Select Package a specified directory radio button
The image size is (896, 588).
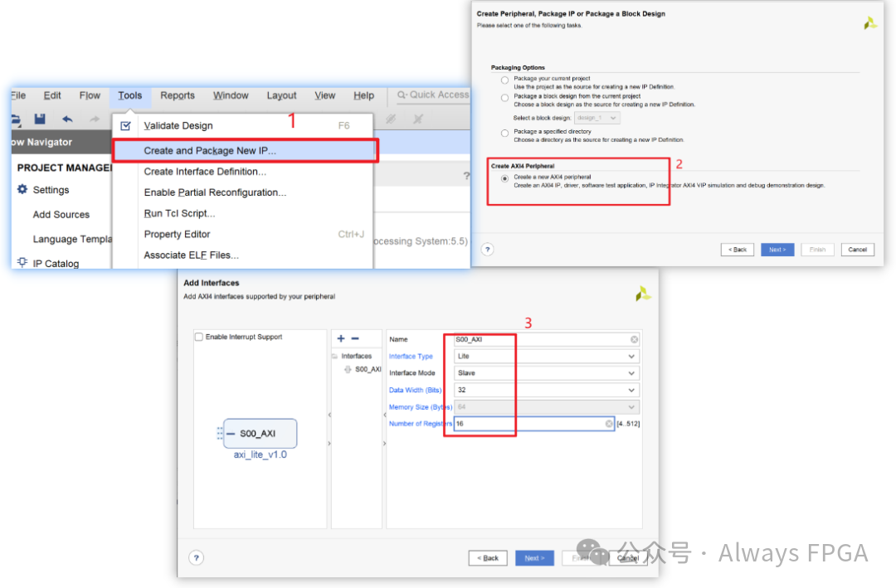tap(504, 134)
